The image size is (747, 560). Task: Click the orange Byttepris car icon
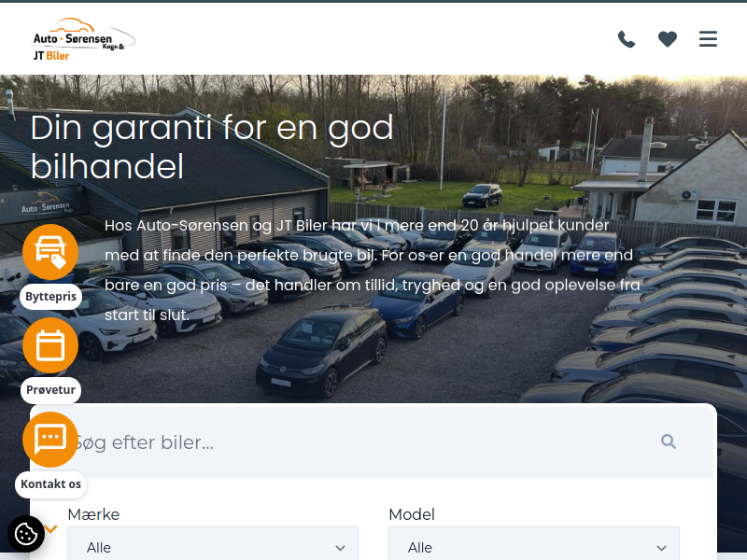coord(50,252)
